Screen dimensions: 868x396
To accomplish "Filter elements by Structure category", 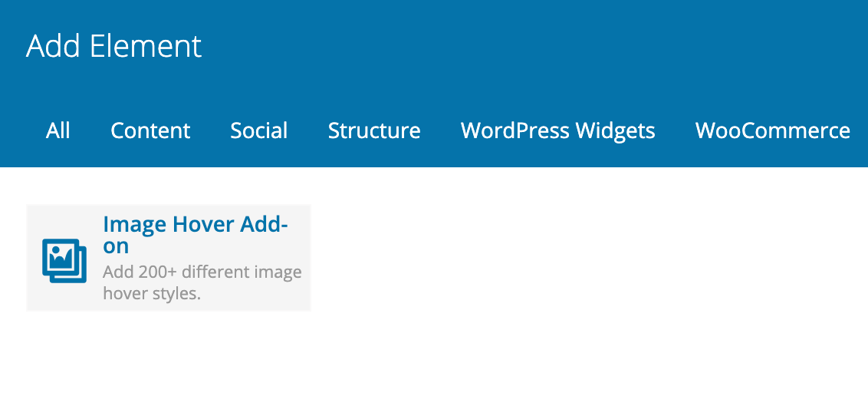I will point(374,130).
